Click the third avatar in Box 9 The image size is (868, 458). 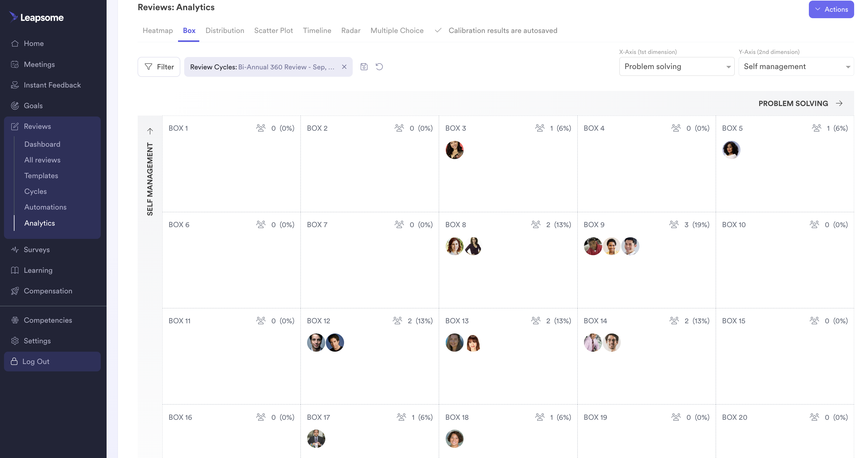tap(630, 246)
